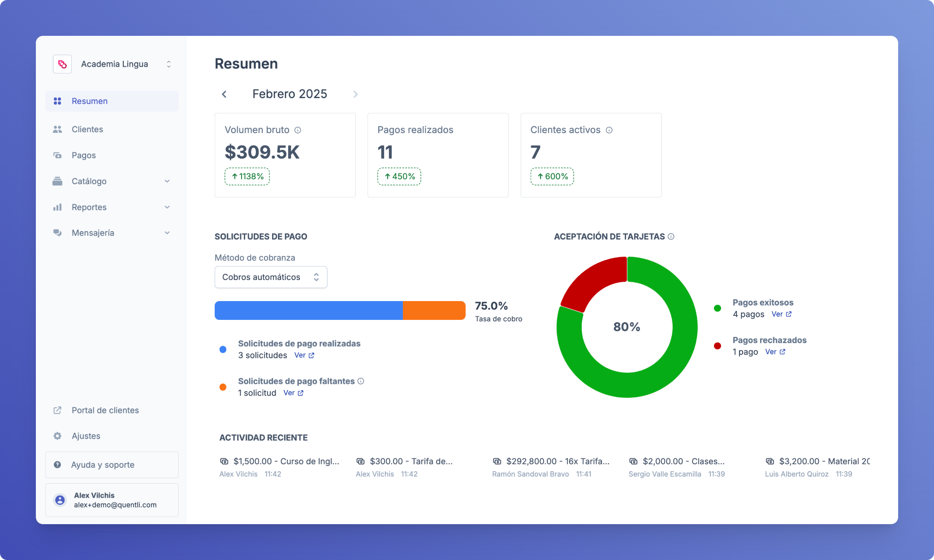Click info icon next to Solicitudes de pago faltantes

click(361, 381)
